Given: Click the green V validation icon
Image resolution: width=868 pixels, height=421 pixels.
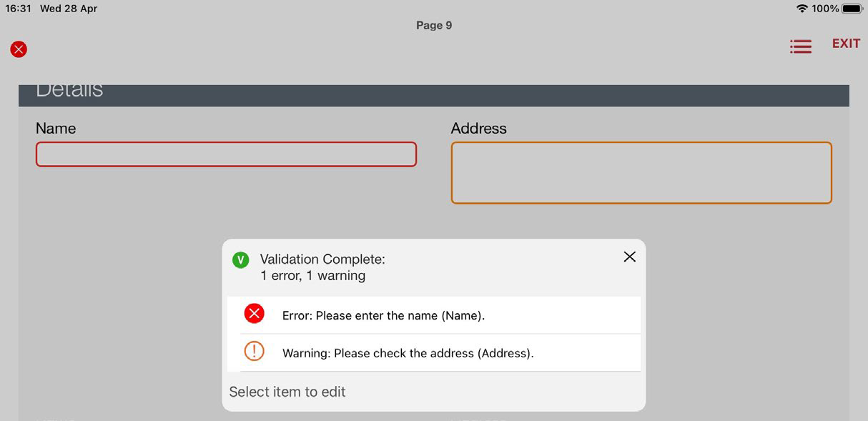Looking at the screenshot, I should pyautogui.click(x=240, y=260).
